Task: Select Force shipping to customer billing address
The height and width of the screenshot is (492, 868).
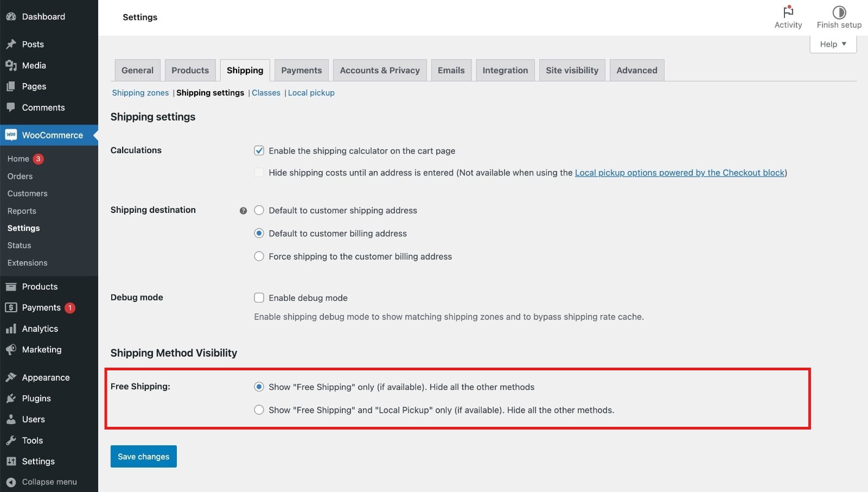Action: (259, 256)
